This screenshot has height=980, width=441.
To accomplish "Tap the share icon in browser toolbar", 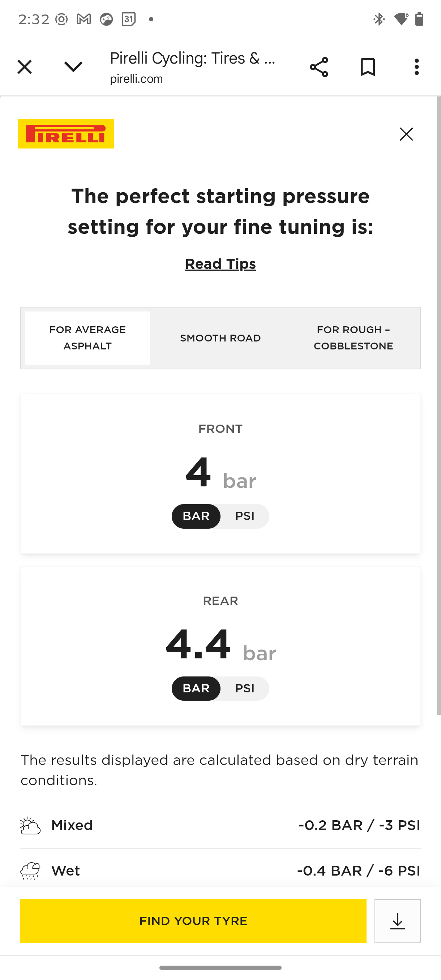I will 319,67.
